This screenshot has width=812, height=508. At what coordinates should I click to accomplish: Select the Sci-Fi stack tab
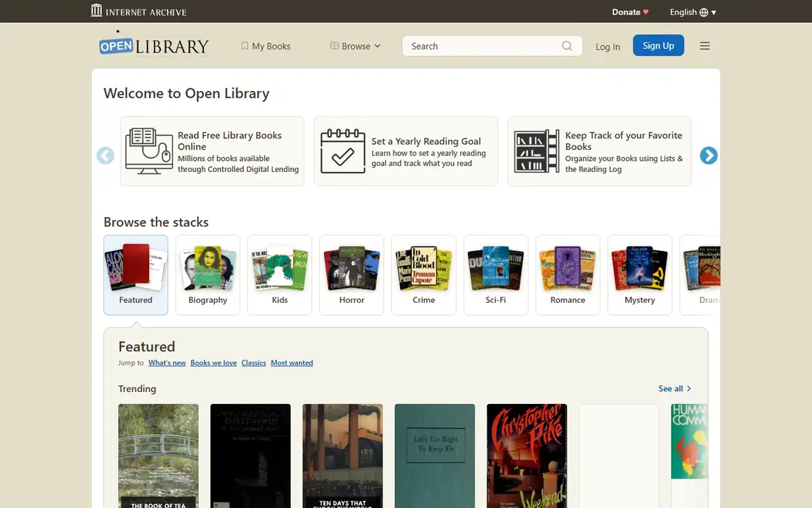[x=495, y=275]
